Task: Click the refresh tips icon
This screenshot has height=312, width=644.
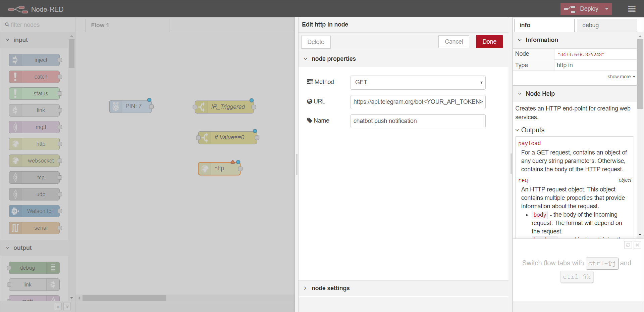Action: (628, 245)
